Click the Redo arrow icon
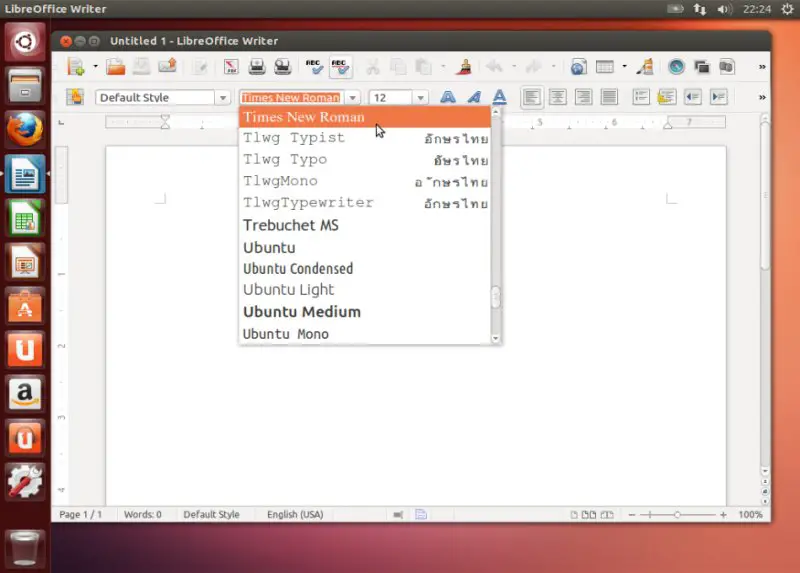This screenshot has height=573, width=800. tap(534, 67)
